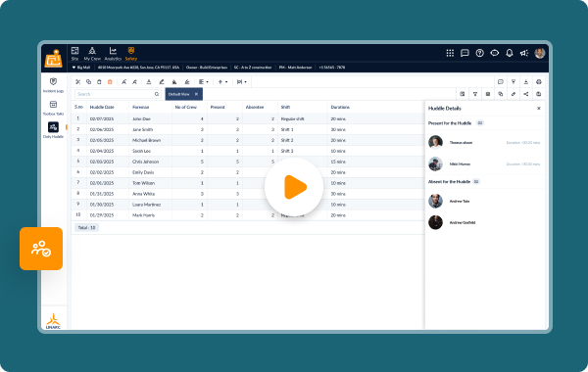This screenshot has width=588, height=372.
Task: Select the Michael Brown row
Action: (x=248, y=140)
